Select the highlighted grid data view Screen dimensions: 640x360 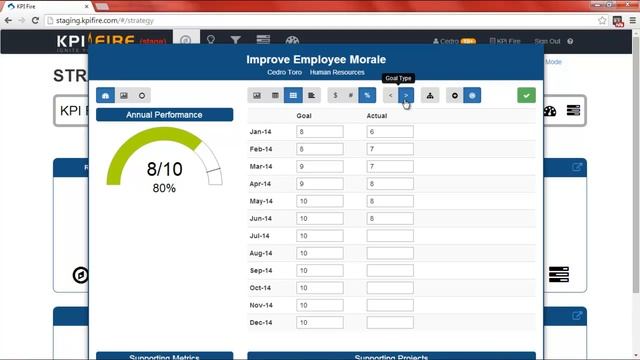coord(293,96)
